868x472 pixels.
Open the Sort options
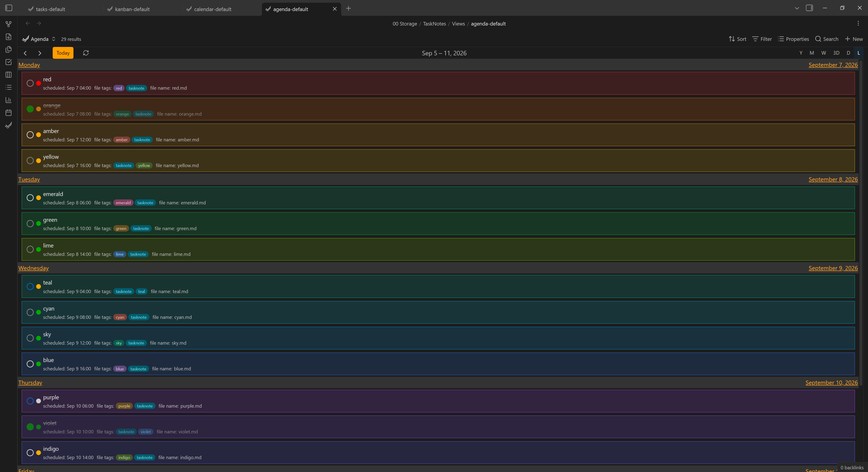coord(737,39)
